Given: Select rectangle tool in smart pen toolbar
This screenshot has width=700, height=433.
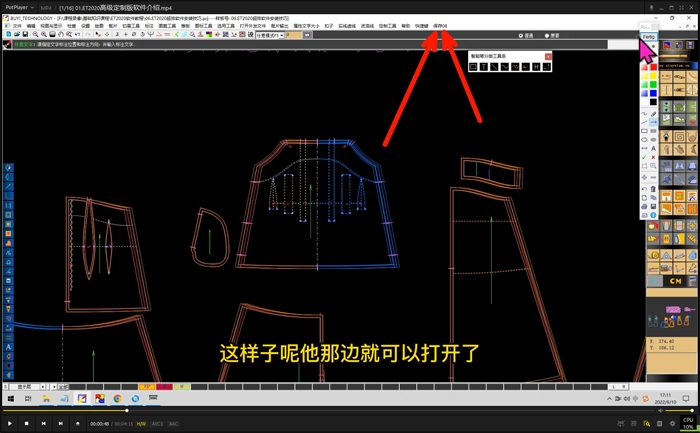Looking at the screenshot, I should (473, 67).
